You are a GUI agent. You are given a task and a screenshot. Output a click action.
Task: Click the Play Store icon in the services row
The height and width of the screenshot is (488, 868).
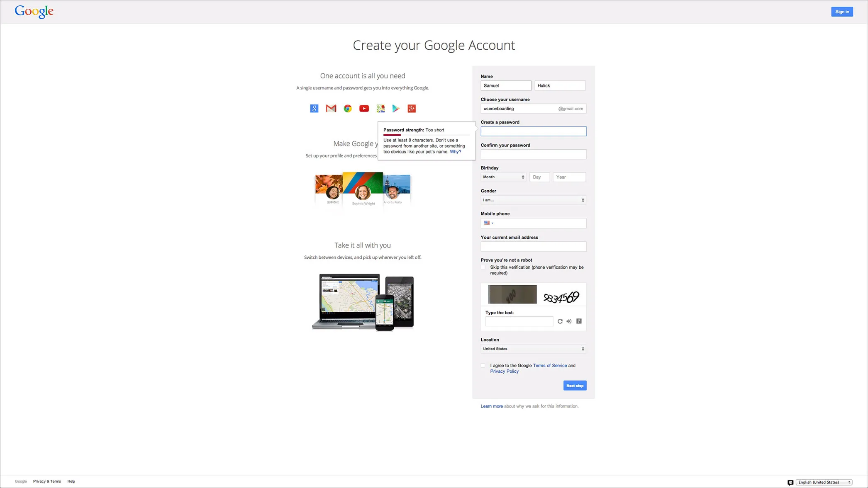(395, 109)
